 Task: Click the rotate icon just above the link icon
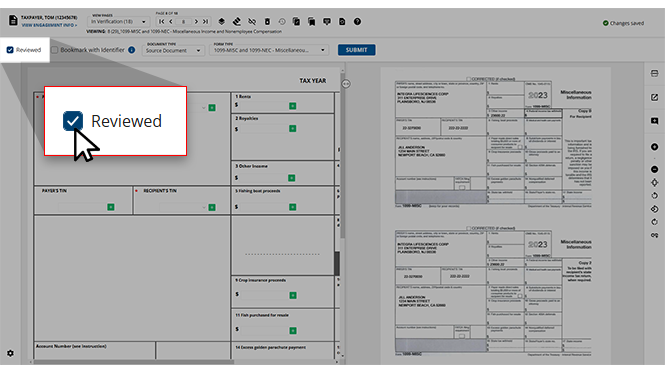click(x=654, y=222)
